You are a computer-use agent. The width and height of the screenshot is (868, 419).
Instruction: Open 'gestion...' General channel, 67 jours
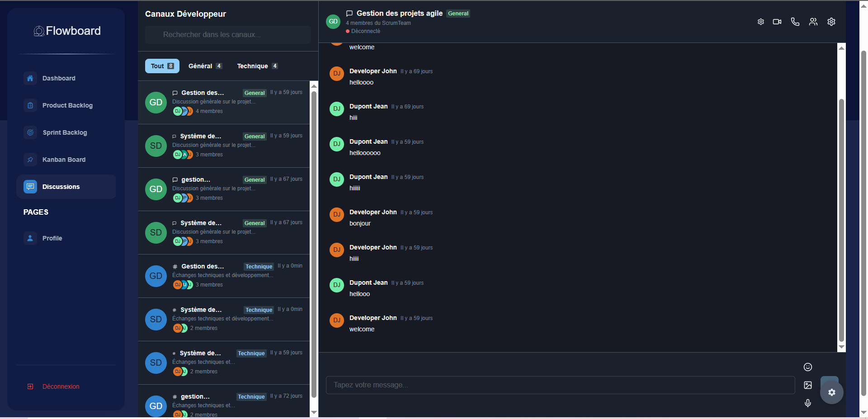point(224,189)
